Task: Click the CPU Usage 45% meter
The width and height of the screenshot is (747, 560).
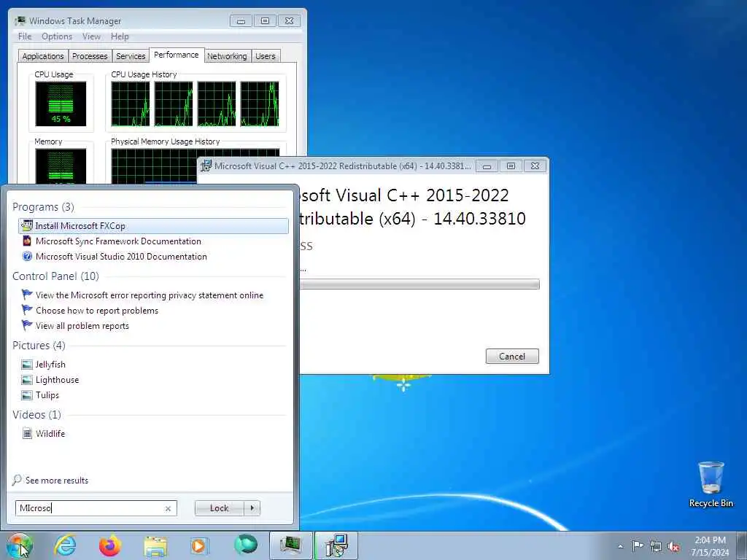Action: point(61,104)
